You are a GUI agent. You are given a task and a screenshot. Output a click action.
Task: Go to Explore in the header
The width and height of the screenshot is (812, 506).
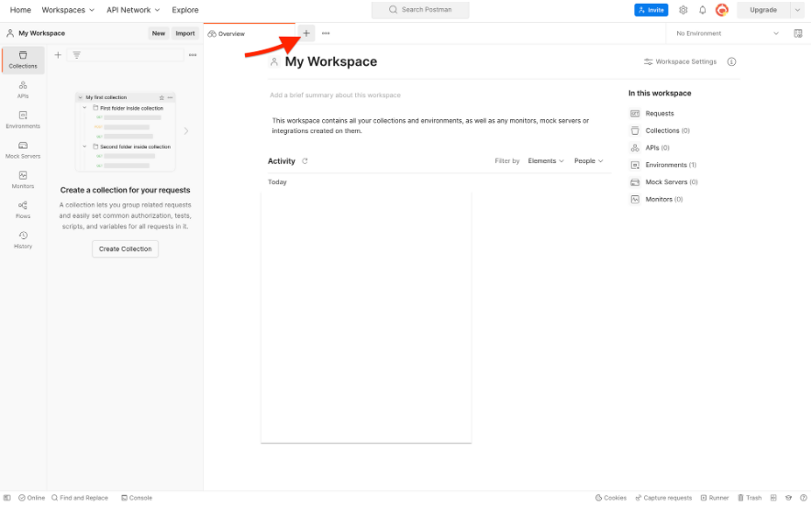(x=184, y=10)
